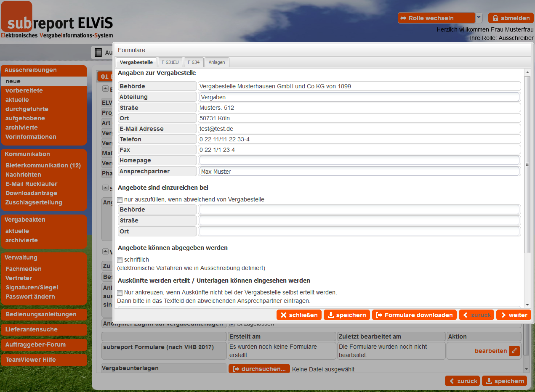Switch to the F 631EU tab
Screen dimensions: 535x392
pos(170,62)
